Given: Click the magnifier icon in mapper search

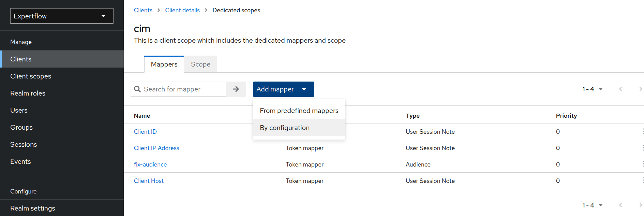Looking at the screenshot, I should (x=137, y=89).
